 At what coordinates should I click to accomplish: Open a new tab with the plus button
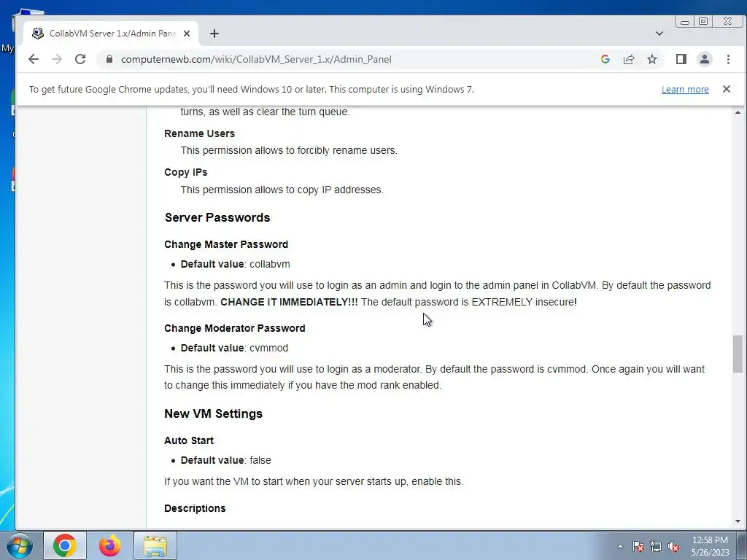[x=214, y=34]
